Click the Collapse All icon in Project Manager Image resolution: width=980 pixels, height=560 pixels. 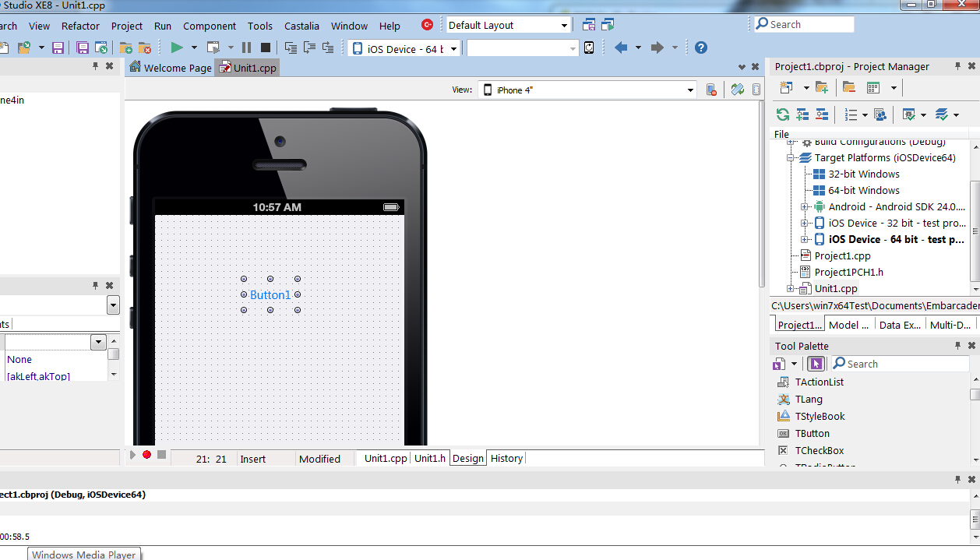(x=822, y=114)
